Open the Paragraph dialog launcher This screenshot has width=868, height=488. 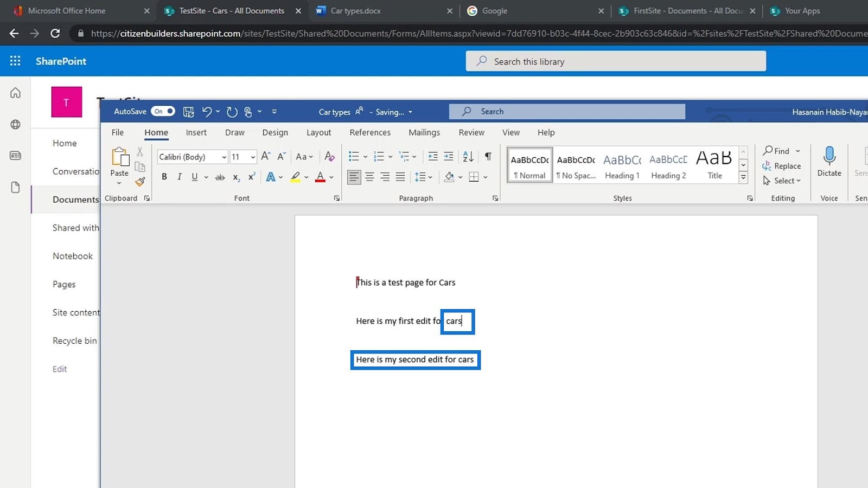pyautogui.click(x=495, y=198)
